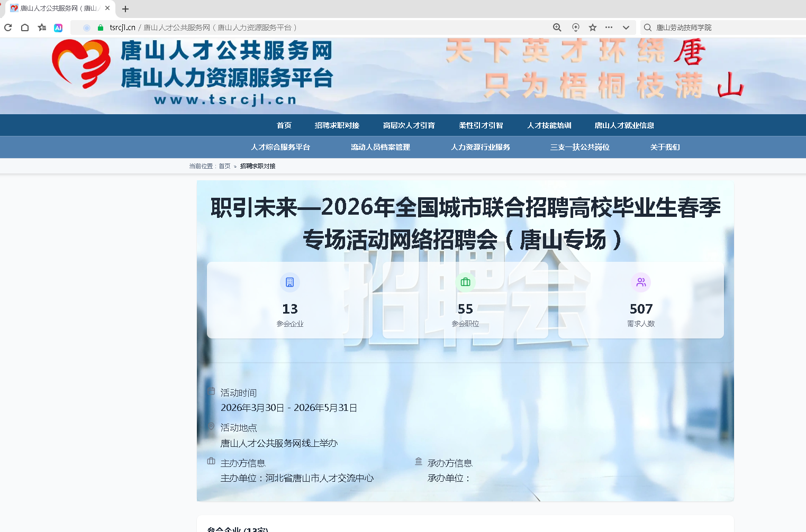
Task: Open 流动人员档案管理 in secondary nav
Action: (x=380, y=147)
